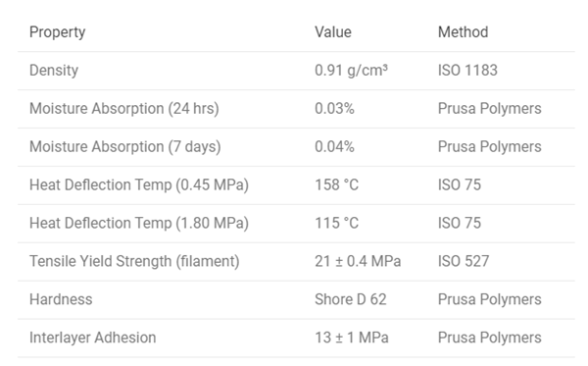Select Moisture Absorption (7 days) row
The width and height of the screenshot is (588, 366).
point(296,147)
